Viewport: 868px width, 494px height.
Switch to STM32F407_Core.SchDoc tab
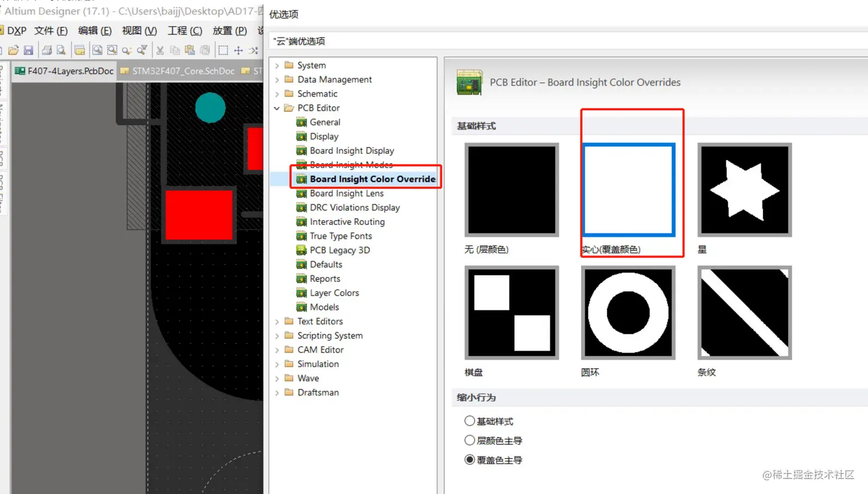(177, 71)
